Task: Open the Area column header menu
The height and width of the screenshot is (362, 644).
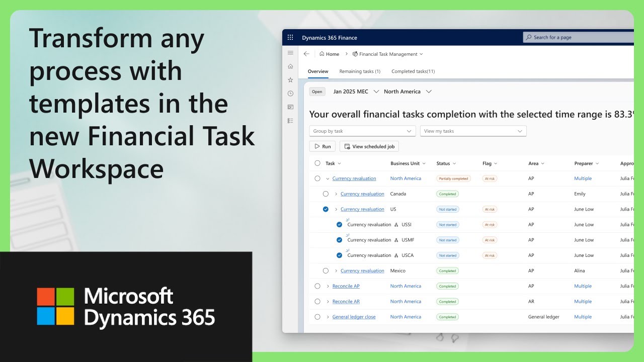Action: point(543,163)
